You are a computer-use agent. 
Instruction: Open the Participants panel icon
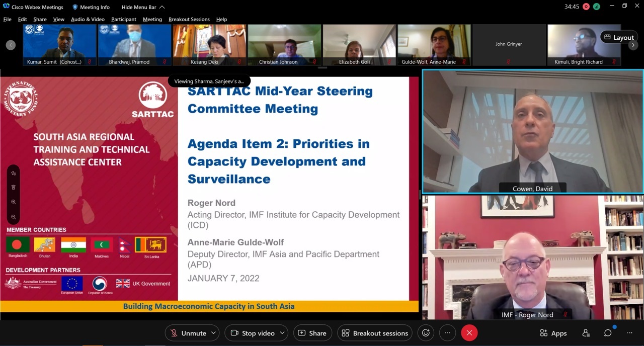click(x=586, y=333)
